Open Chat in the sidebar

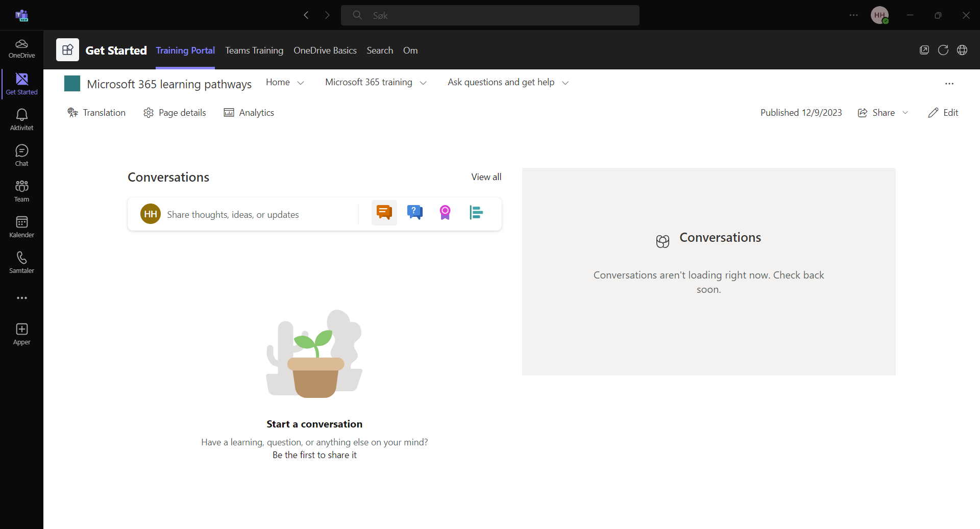click(21, 156)
